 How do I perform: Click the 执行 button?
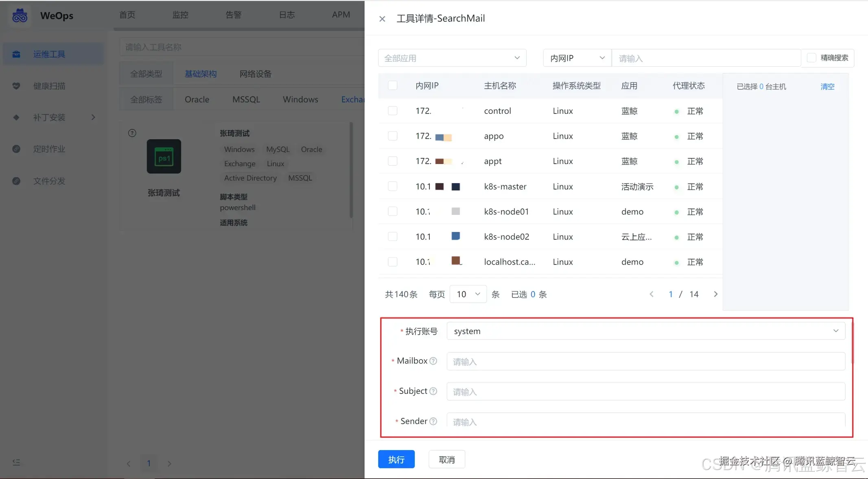396,459
